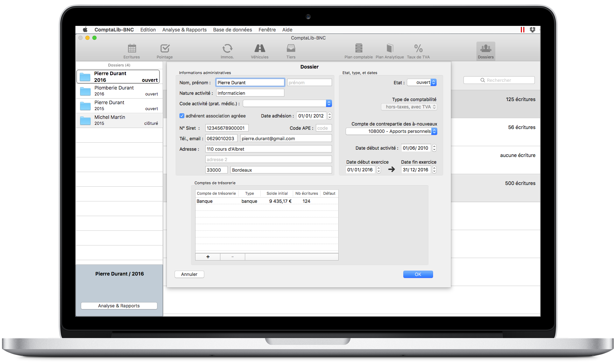Add a treasury account with plus button
Viewport: 616px width, 364px height.
pyautogui.click(x=208, y=257)
